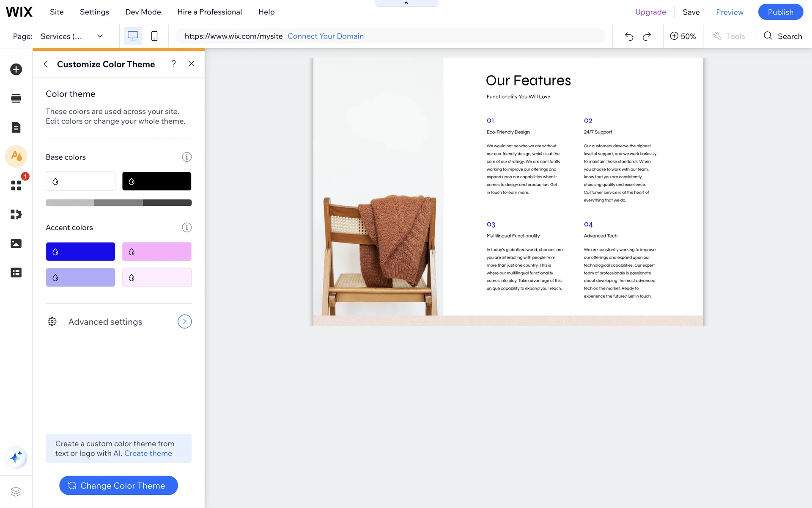Collapse the top bar with the up chevron

coord(406,3)
